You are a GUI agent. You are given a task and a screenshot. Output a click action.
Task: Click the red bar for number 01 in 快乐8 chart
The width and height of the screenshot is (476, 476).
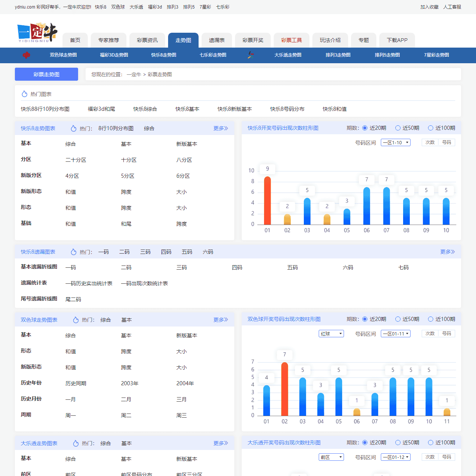tap(267, 201)
